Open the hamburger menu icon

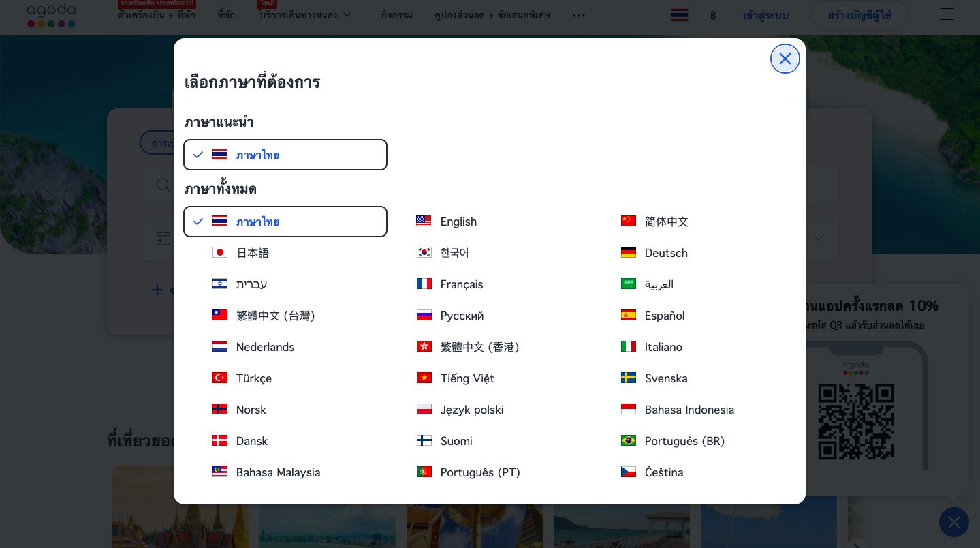pyautogui.click(x=947, y=15)
